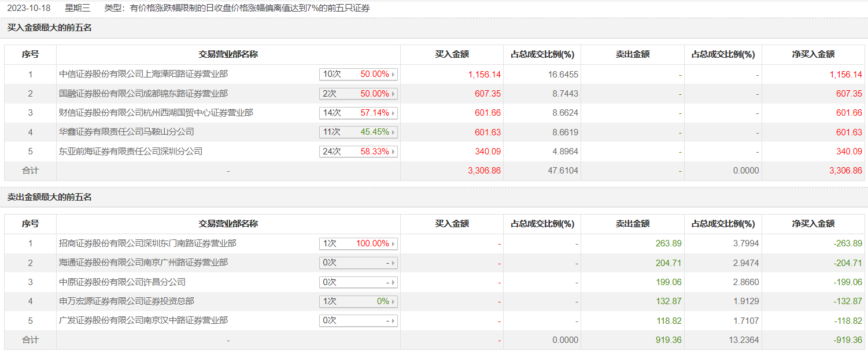The height and width of the screenshot is (351, 868).
Task: Open 国融证券成都锦东路证券营业部 link
Action: click(143, 93)
